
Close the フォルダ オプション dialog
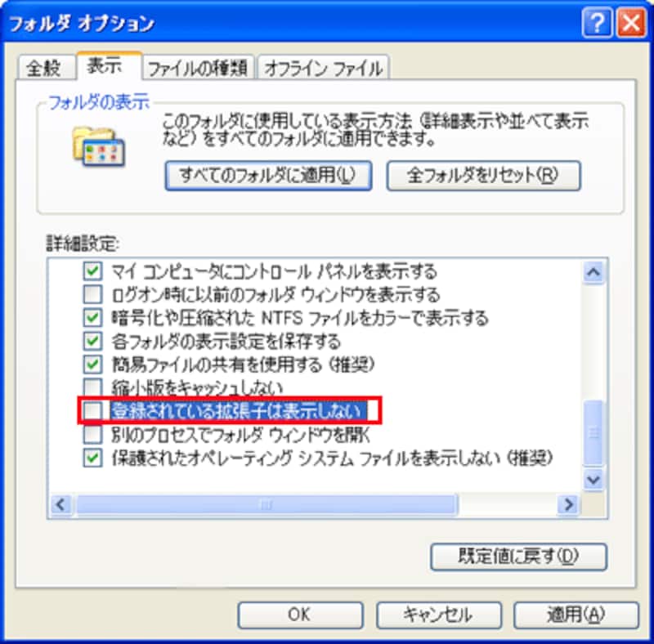click(631, 23)
